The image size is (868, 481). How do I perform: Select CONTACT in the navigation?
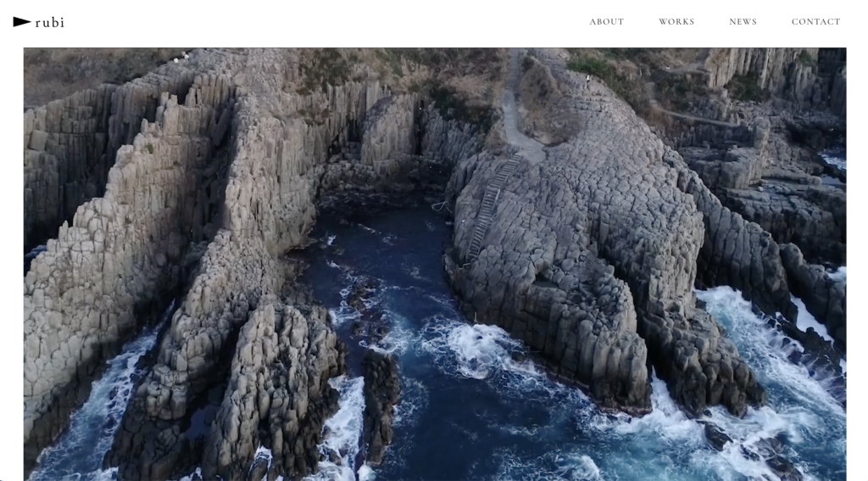(x=815, y=22)
